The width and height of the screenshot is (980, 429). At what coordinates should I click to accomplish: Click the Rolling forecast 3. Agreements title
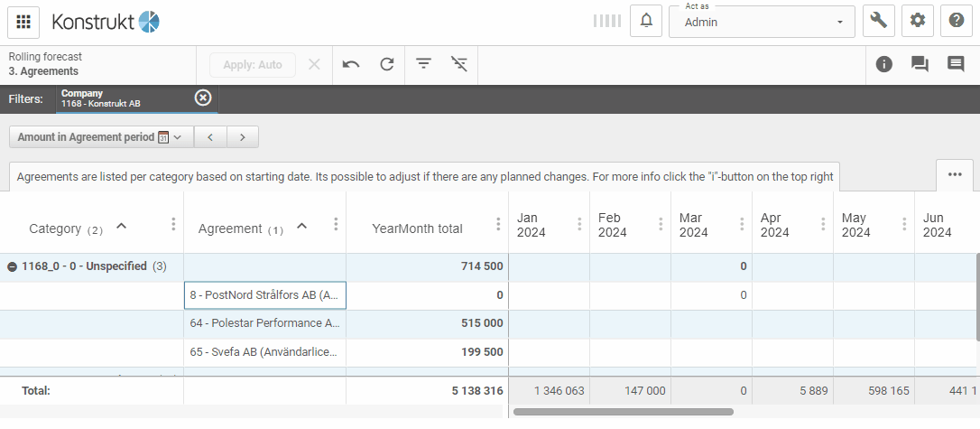coord(45,64)
